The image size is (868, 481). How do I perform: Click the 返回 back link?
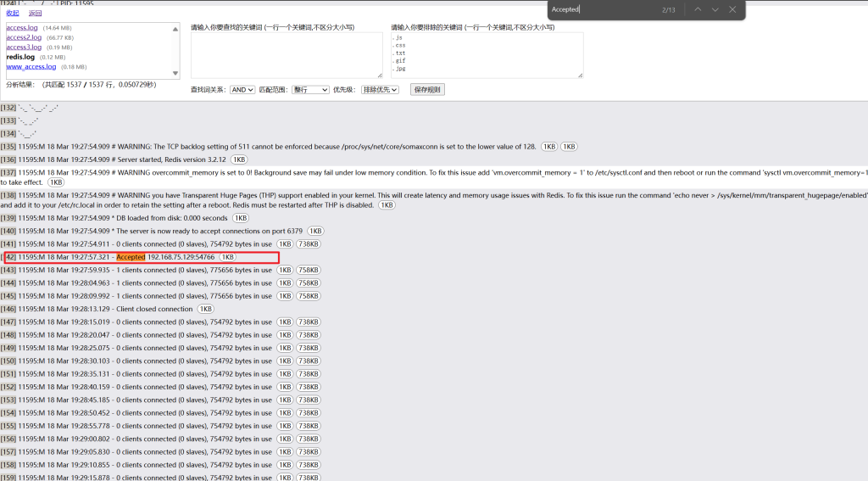click(35, 14)
